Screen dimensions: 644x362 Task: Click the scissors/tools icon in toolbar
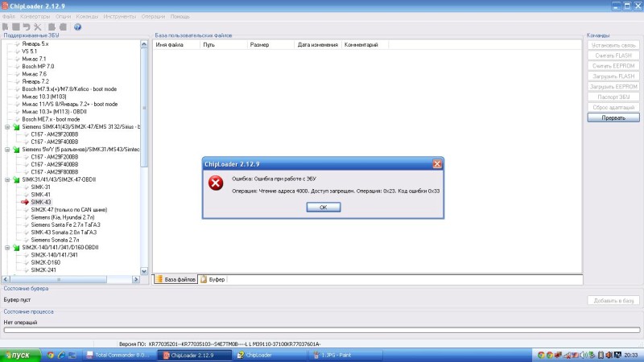[37, 27]
